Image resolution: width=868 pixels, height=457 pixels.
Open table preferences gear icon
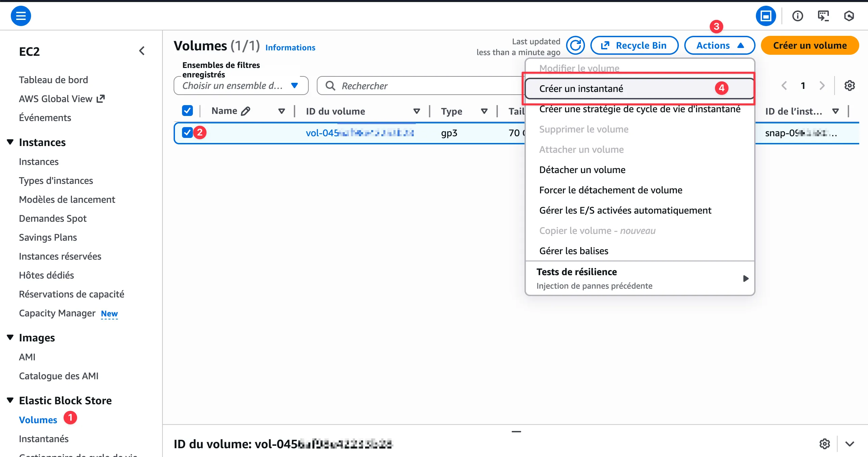(849, 86)
